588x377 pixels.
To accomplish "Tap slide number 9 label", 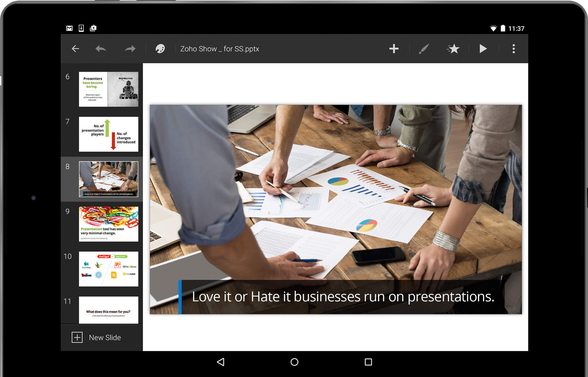I will click(67, 212).
